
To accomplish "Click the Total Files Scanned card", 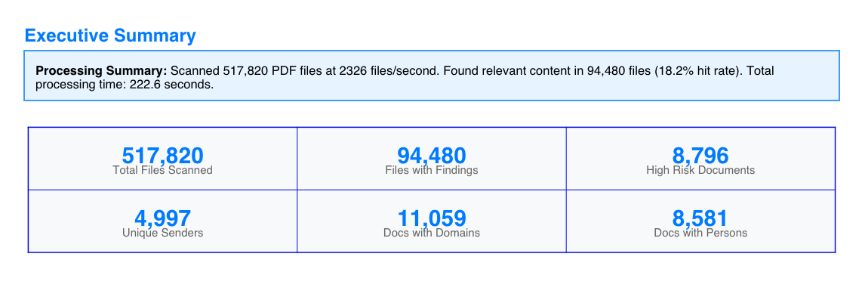I will click(163, 159).
